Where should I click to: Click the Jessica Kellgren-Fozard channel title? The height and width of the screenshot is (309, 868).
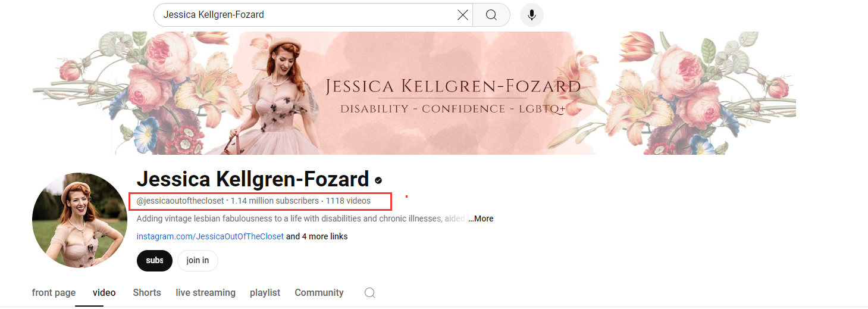tap(253, 179)
